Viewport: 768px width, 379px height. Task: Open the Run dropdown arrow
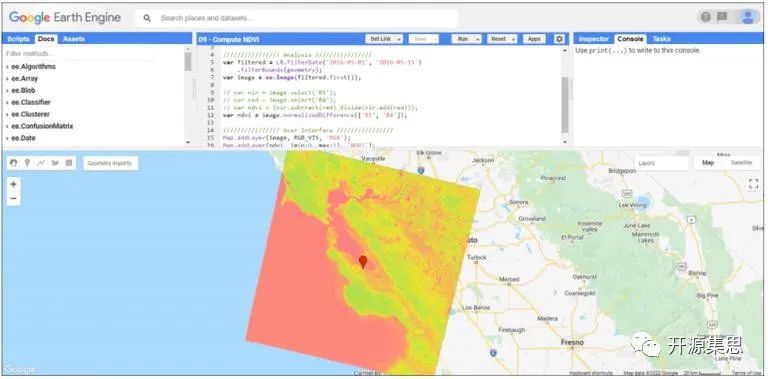478,39
